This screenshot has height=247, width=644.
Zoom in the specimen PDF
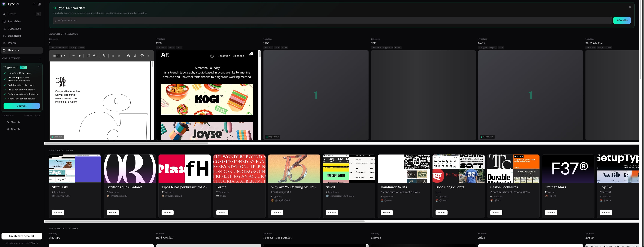coord(80,56)
